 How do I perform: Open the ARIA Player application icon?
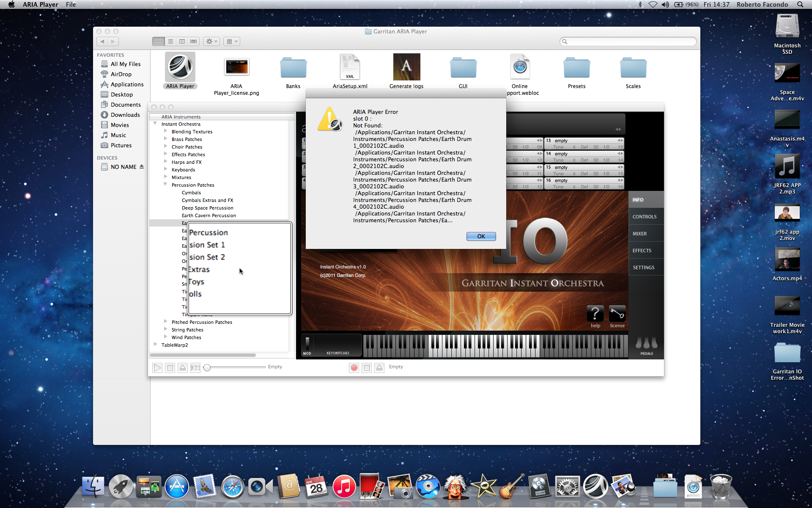pyautogui.click(x=180, y=67)
